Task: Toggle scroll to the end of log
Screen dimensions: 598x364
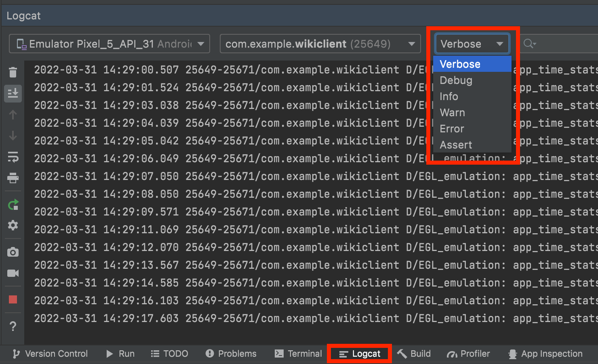Action: [x=13, y=93]
